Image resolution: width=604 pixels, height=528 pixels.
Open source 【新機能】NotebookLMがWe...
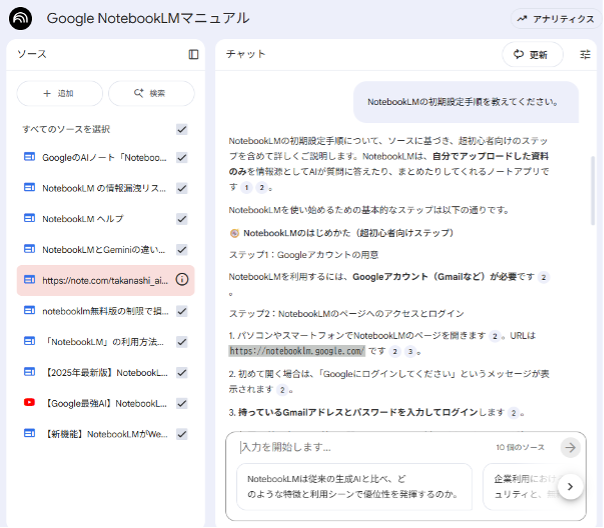tap(106, 434)
